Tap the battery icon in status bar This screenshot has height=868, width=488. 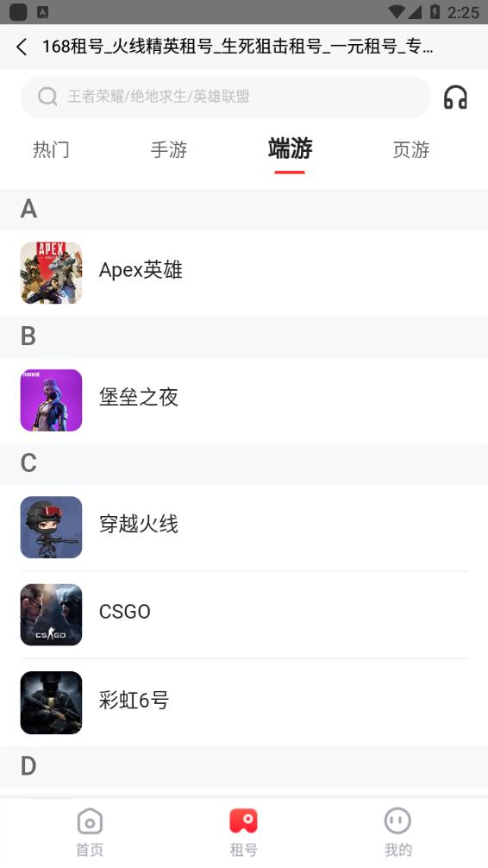pos(435,11)
